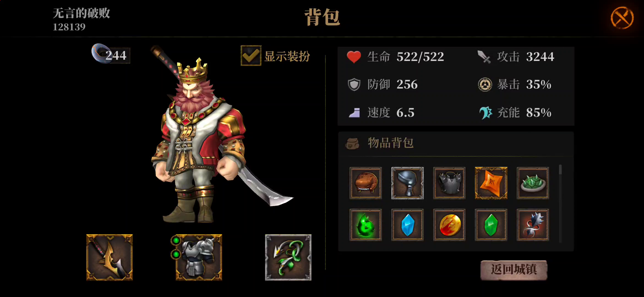Select the glowing green flame item
Screen dimensions: 644x297
[x=365, y=225]
